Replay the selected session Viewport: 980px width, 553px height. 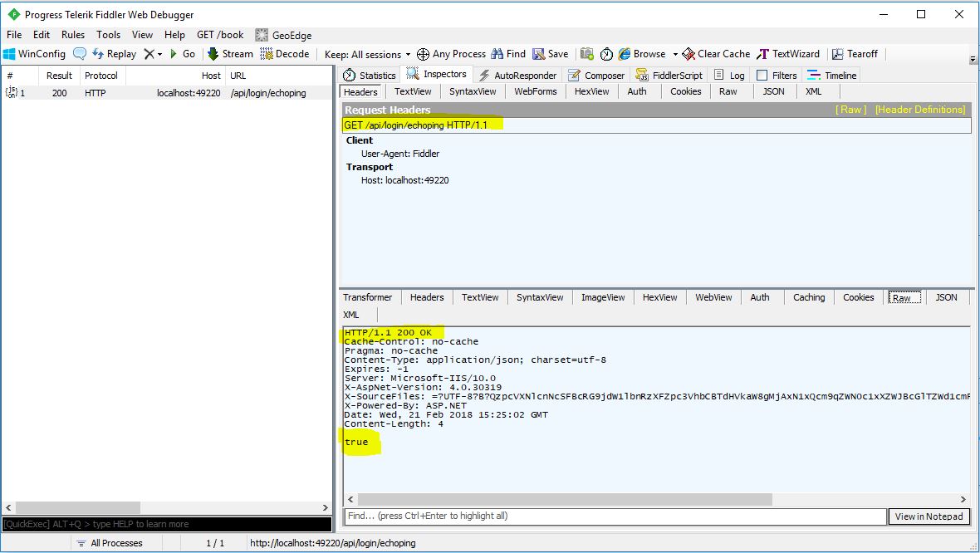[115, 54]
